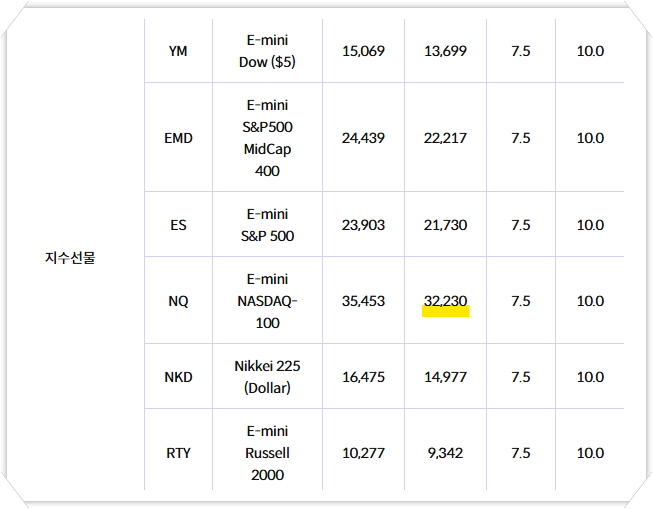Click the E-mini Dow ($5) product name

[267, 51]
